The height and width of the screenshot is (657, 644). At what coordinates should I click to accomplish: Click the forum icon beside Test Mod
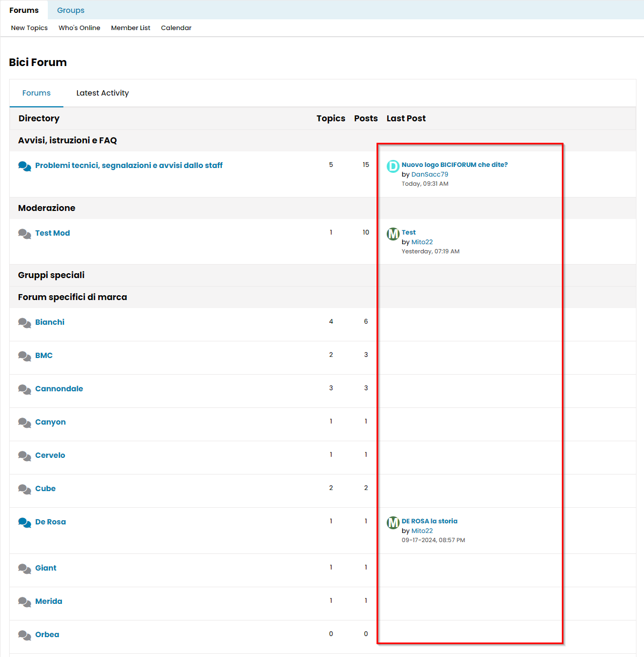[x=24, y=233]
